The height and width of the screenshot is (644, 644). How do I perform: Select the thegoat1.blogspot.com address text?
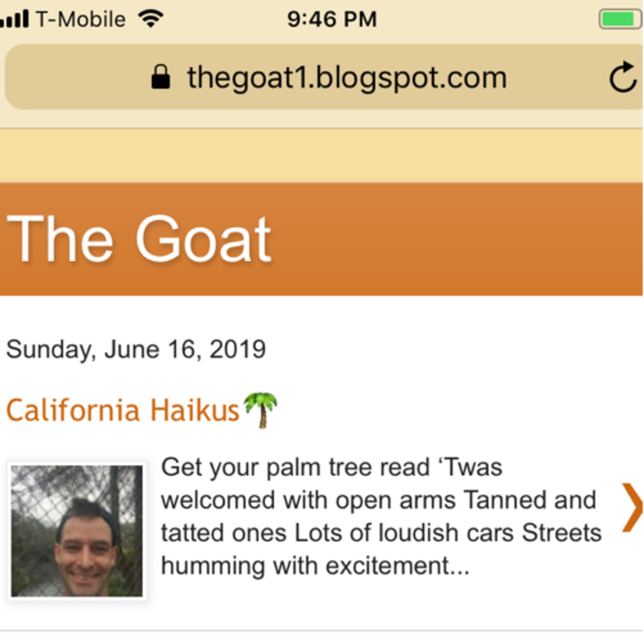(347, 78)
